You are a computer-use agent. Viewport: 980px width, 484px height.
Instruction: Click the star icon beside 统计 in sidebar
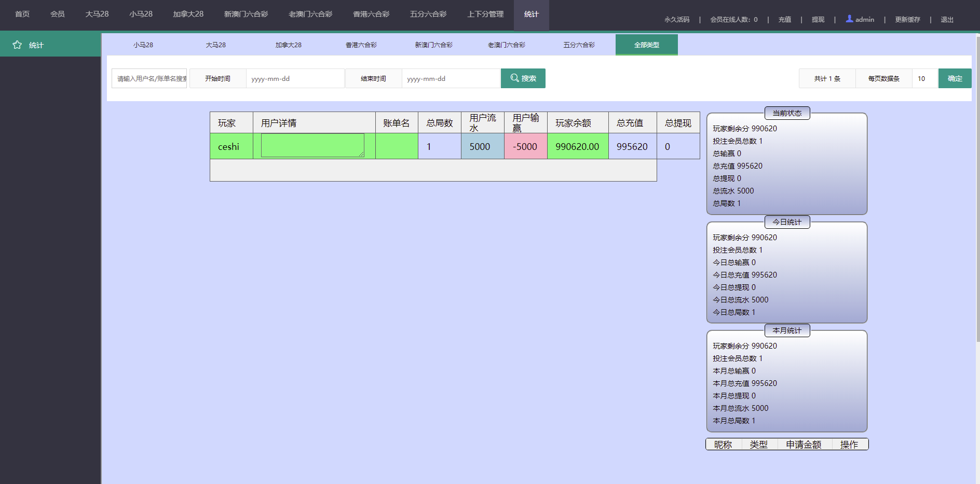tap(17, 45)
